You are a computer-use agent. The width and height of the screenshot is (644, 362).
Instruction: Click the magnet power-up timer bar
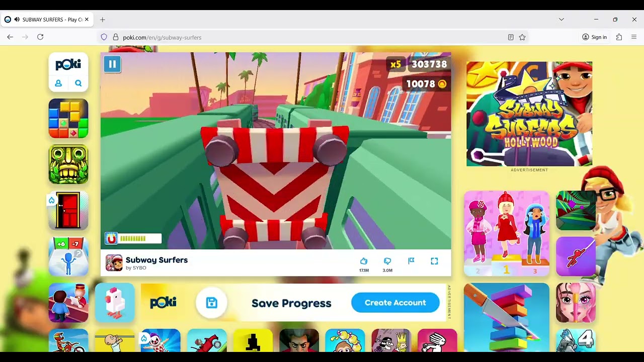click(133, 238)
